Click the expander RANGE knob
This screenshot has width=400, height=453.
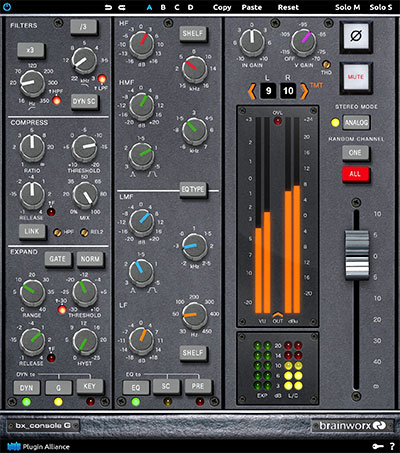[32, 292]
